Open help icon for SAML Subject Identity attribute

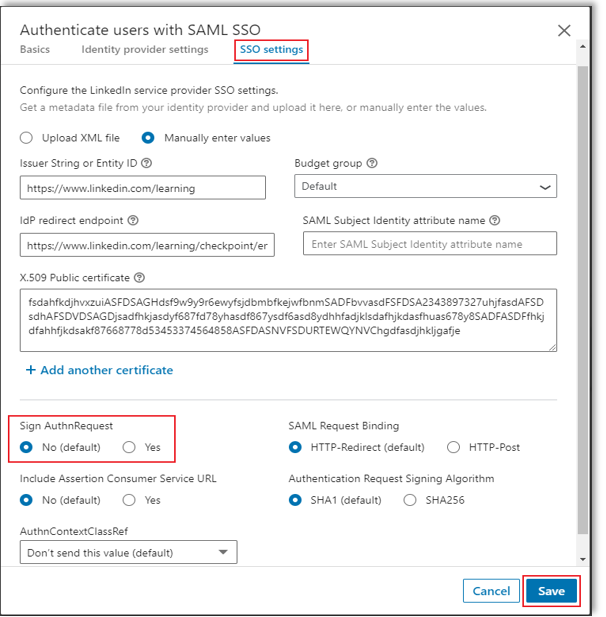click(x=495, y=220)
